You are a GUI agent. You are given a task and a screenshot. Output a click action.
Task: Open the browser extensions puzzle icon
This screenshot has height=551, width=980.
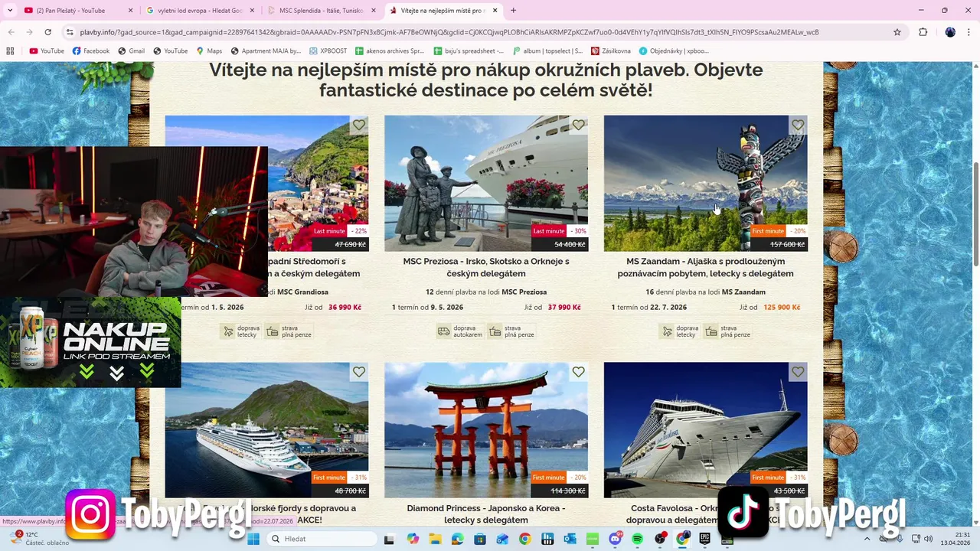click(x=923, y=32)
